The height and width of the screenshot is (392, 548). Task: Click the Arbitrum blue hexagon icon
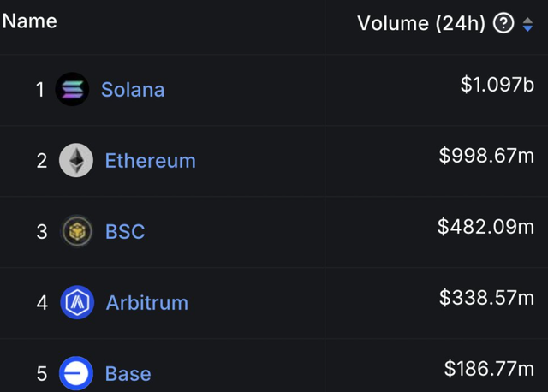[x=77, y=303]
